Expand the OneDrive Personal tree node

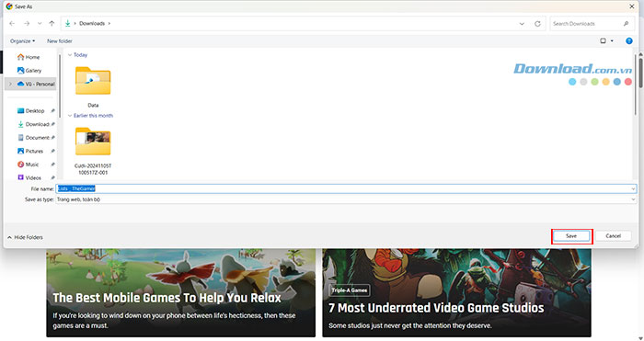[x=10, y=85]
